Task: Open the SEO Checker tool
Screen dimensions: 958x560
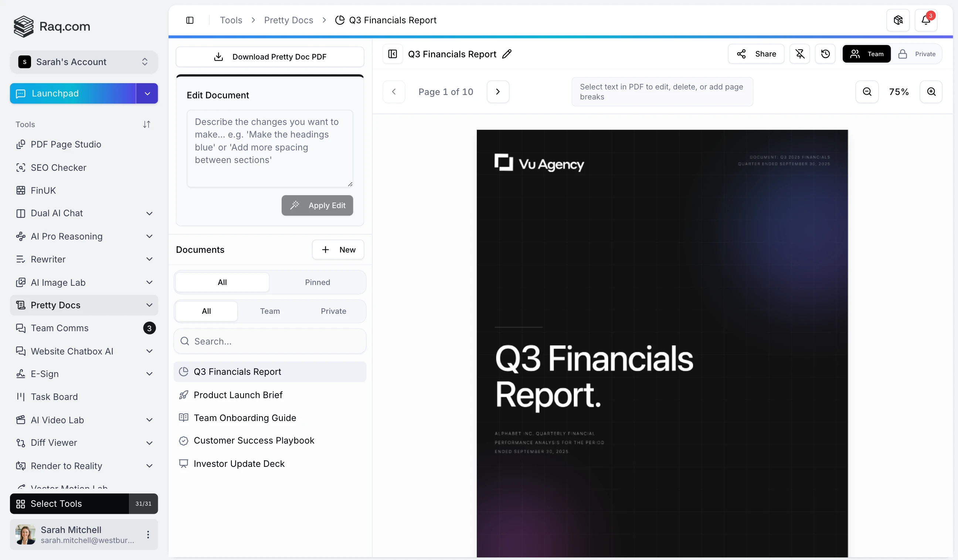Action: [58, 168]
